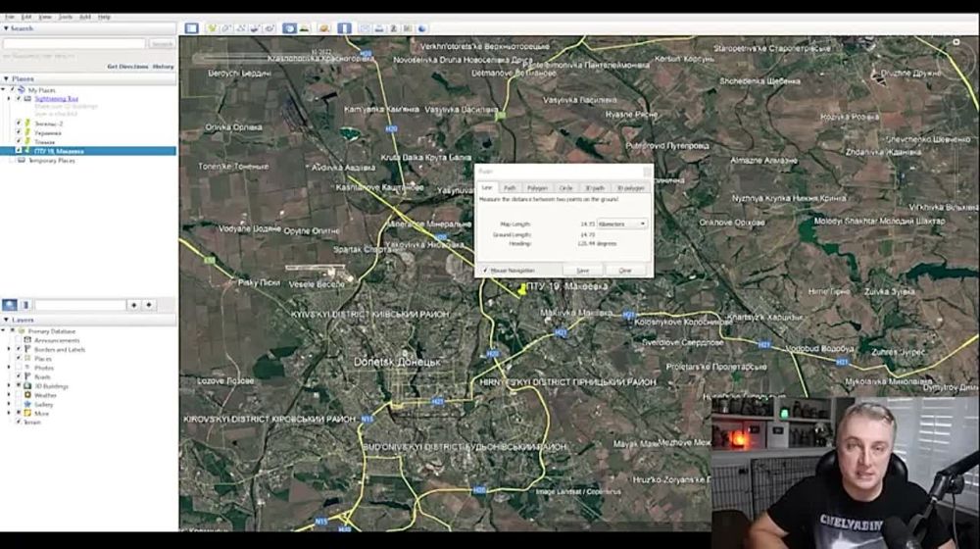
Task: Open the planets switcher icon
Action: pos(323,28)
